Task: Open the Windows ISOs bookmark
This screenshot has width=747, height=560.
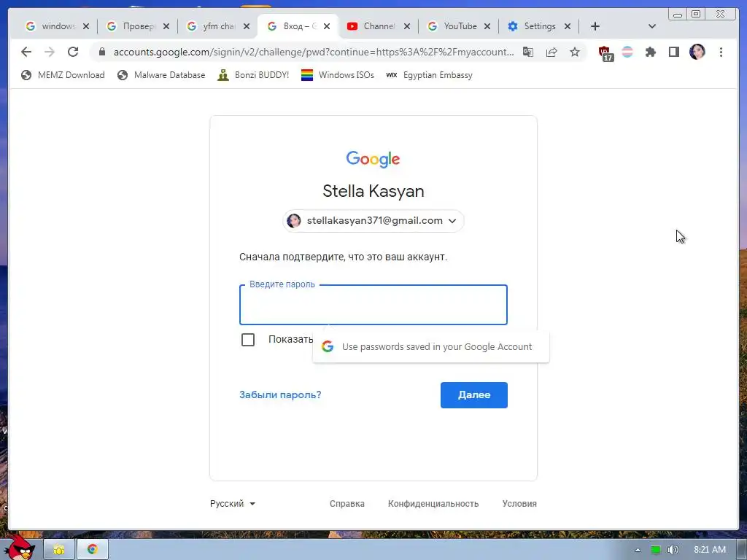Action: tap(338, 75)
